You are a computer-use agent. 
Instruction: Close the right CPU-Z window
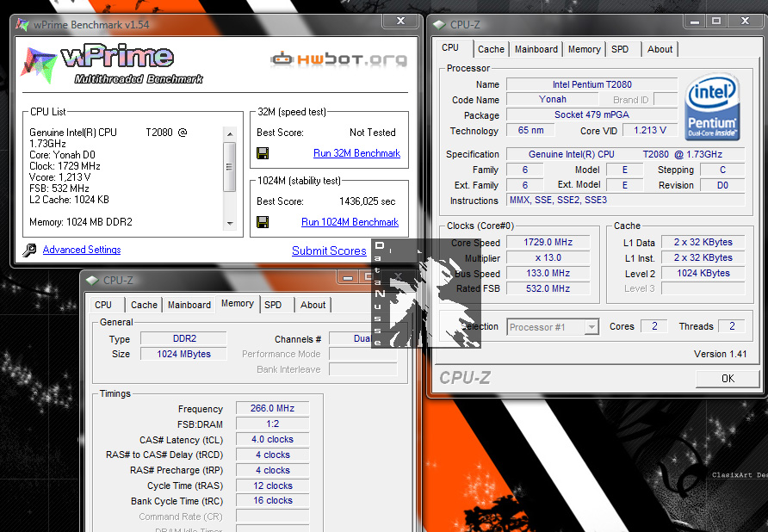[745, 21]
